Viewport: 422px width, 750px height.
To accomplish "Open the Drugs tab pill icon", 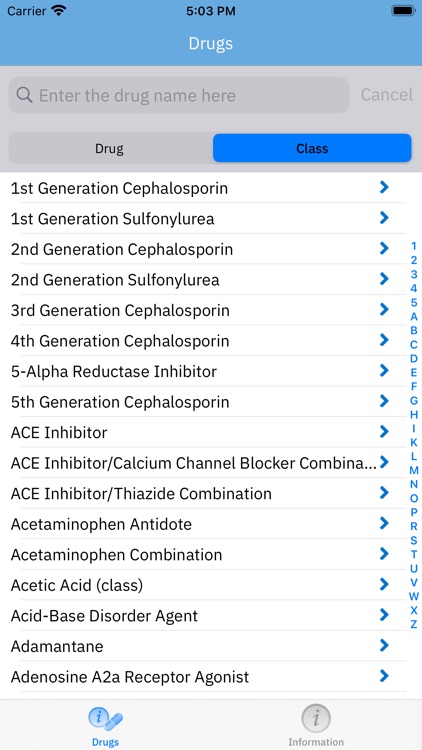I will (105, 719).
